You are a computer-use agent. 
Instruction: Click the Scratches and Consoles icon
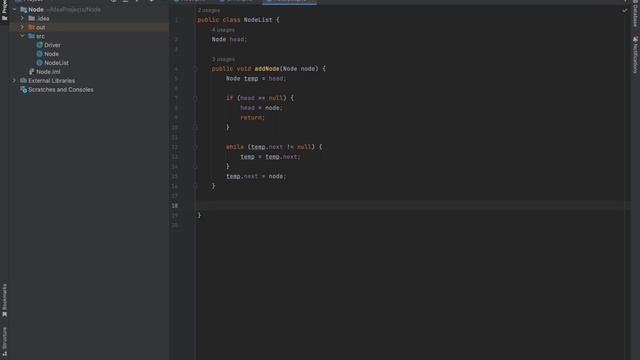tap(24, 89)
